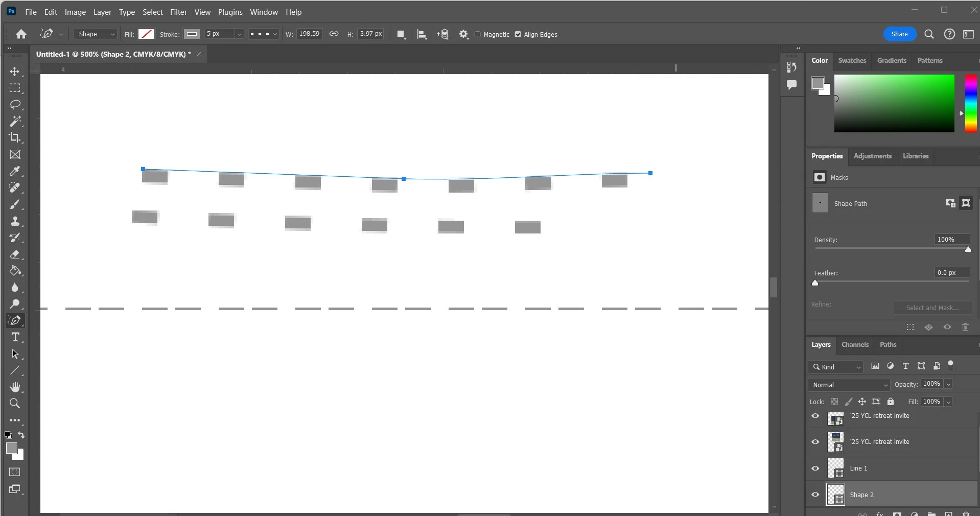The height and width of the screenshot is (516, 980).
Task: Click the Width value field
Action: pos(309,34)
